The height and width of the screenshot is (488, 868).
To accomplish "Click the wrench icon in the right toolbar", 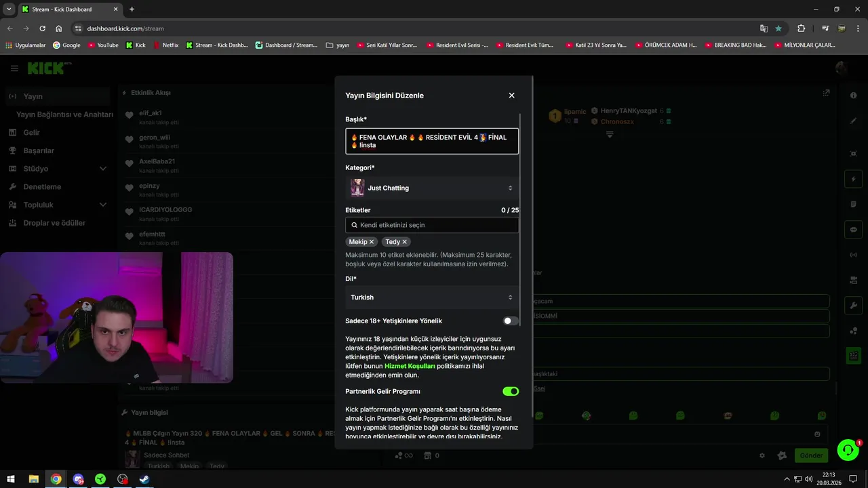I will [853, 306].
